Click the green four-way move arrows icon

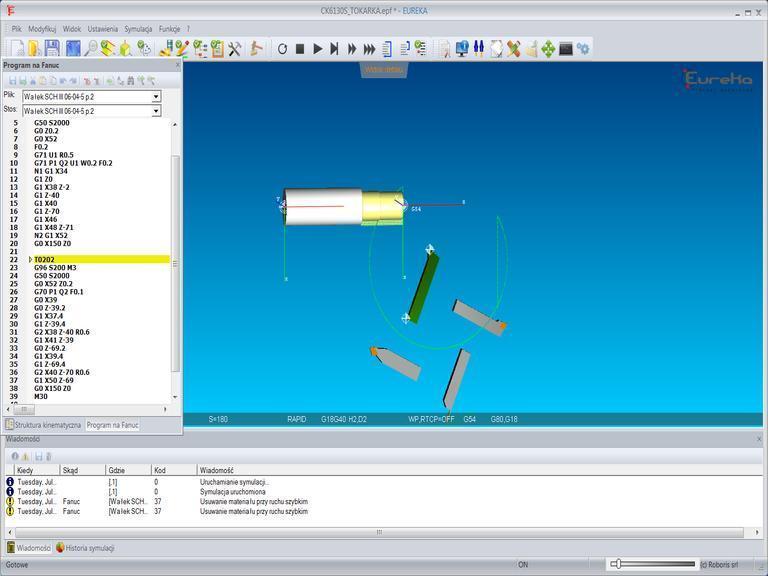(548, 48)
